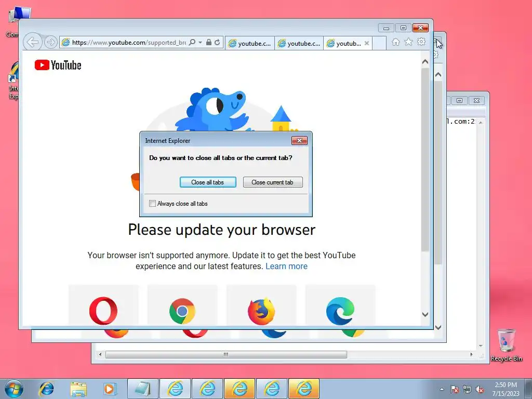Click the Chrome browser icon
Screen dimensions: 532x399
click(x=182, y=311)
